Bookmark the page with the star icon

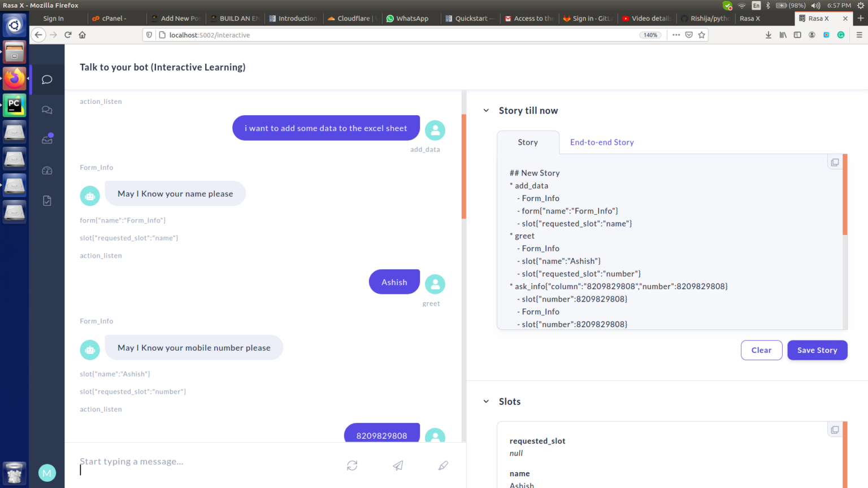pyautogui.click(x=701, y=34)
